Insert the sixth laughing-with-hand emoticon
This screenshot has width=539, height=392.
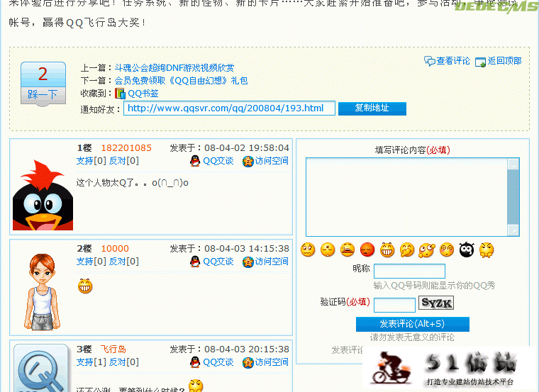coord(407,250)
